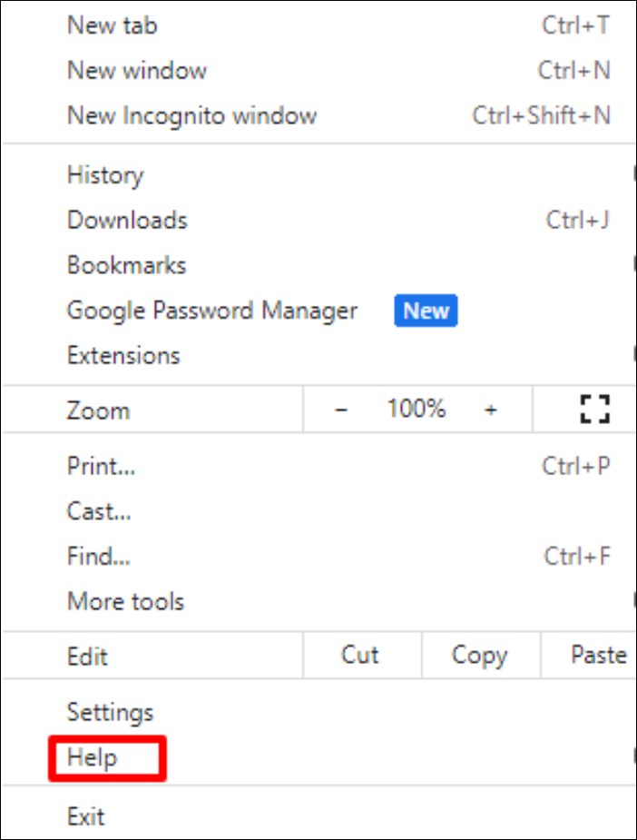
Task: Open a New tab
Action: point(112,25)
